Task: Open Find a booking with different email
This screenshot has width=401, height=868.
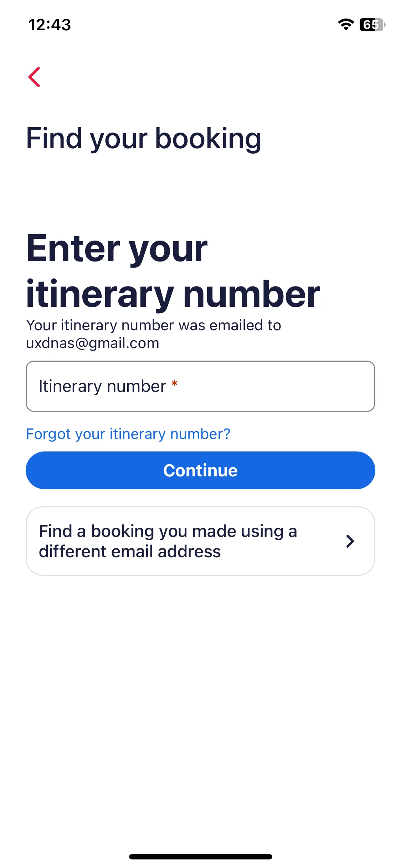Action: coord(200,541)
